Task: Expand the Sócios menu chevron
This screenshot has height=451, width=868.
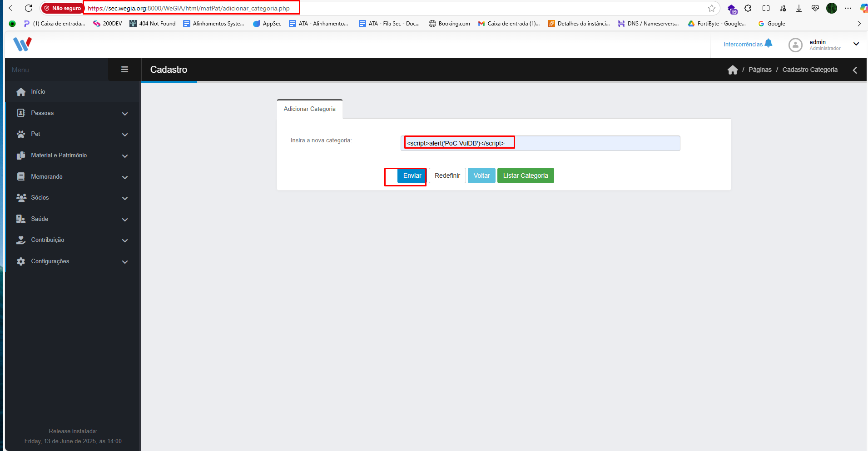Action: click(x=125, y=198)
